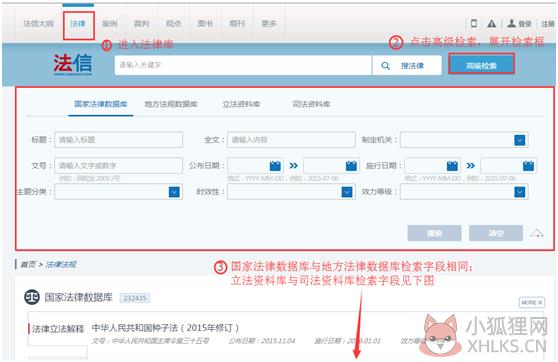Image resolution: width=558 pixels, height=362 pixels.
Task: Click the 清空 clear button
Action: click(x=496, y=233)
